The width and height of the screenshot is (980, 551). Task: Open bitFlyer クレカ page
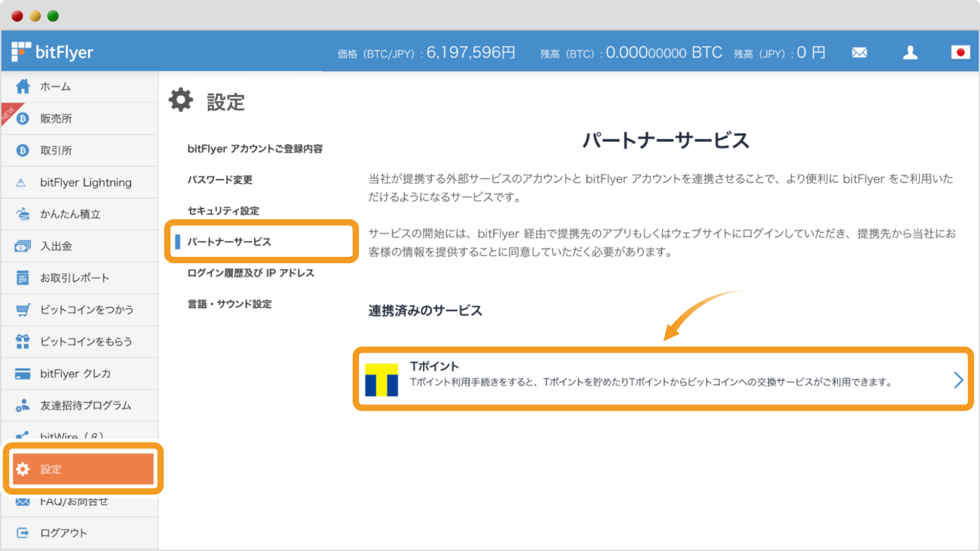(x=79, y=374)
